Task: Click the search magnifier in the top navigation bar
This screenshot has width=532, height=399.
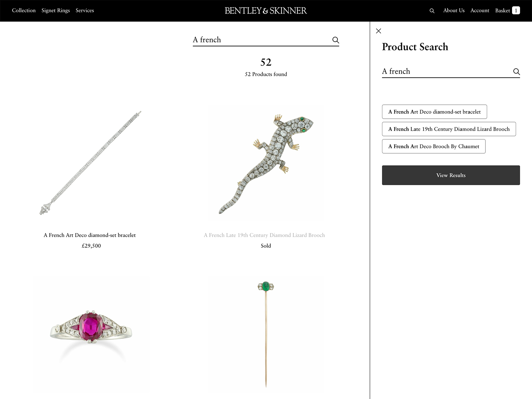Action: click(432, 11)
